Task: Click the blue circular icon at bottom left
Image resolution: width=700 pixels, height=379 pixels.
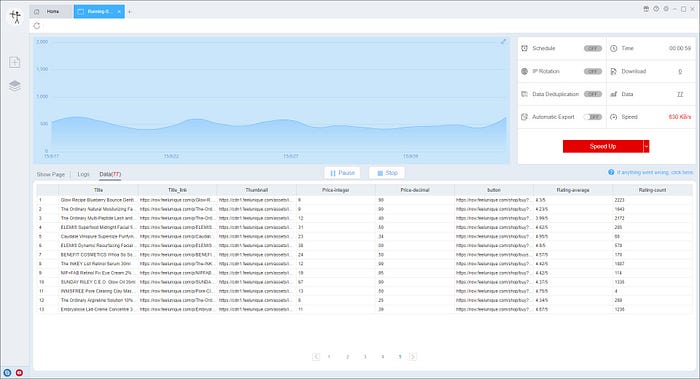Action: click(7, 372)
